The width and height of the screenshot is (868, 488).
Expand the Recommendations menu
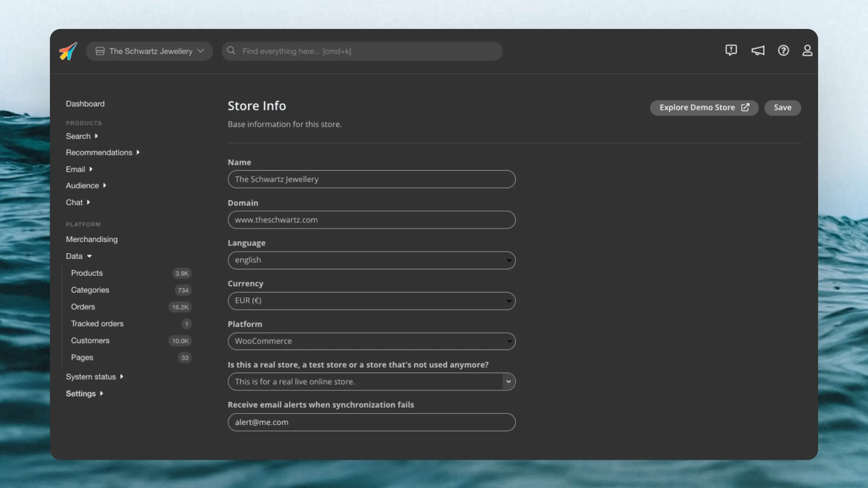click(103, 153)
